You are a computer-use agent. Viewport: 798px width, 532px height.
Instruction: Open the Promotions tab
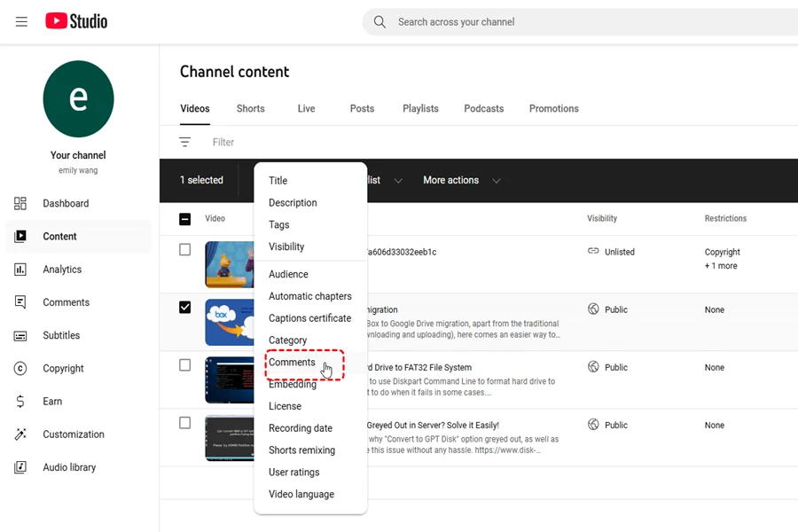[553, 108]
